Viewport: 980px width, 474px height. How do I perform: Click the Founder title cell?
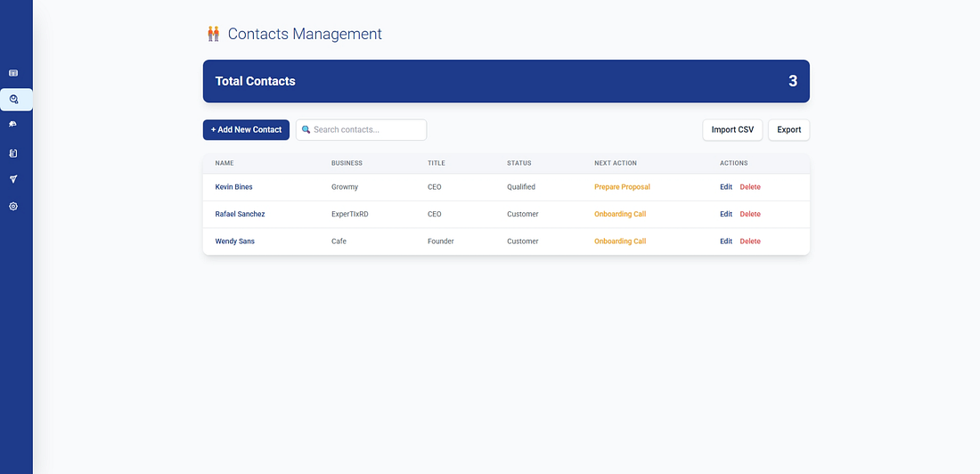pos(441,241)
